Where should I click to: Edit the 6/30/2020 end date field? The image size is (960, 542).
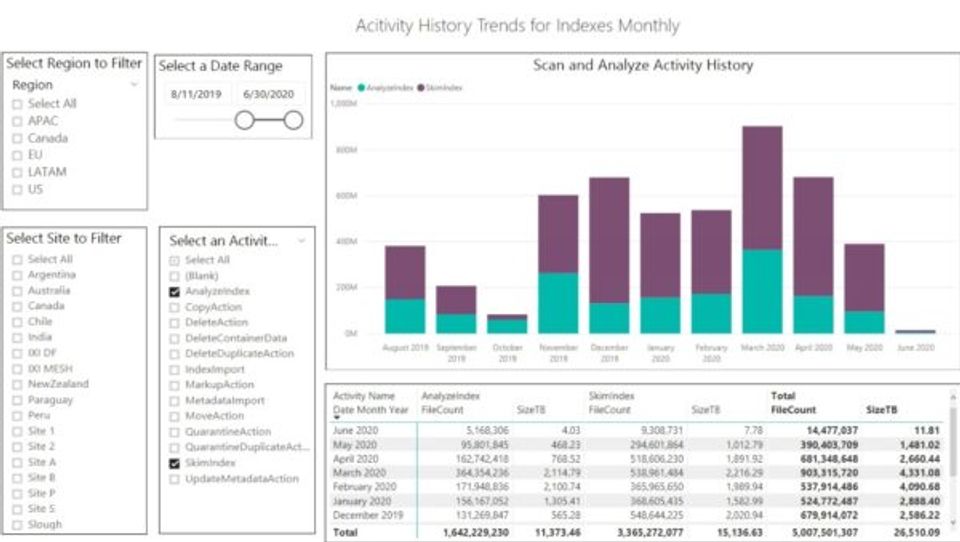point(268,94)
